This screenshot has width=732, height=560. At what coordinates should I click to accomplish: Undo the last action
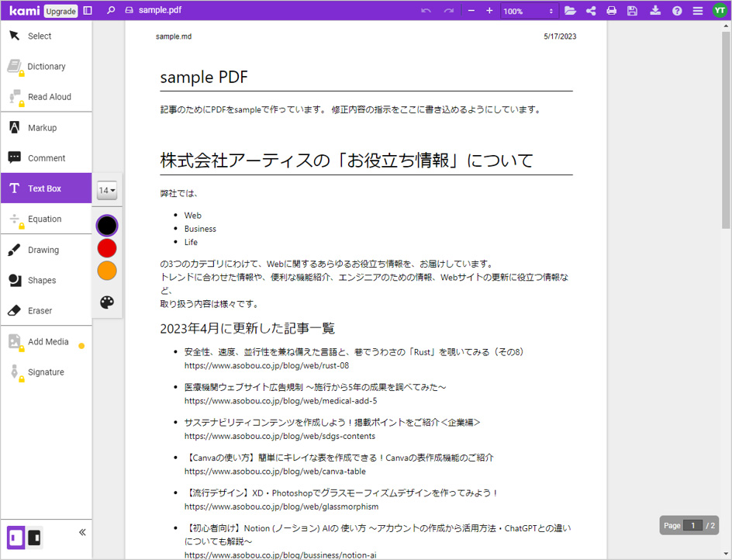click(426, 11)
